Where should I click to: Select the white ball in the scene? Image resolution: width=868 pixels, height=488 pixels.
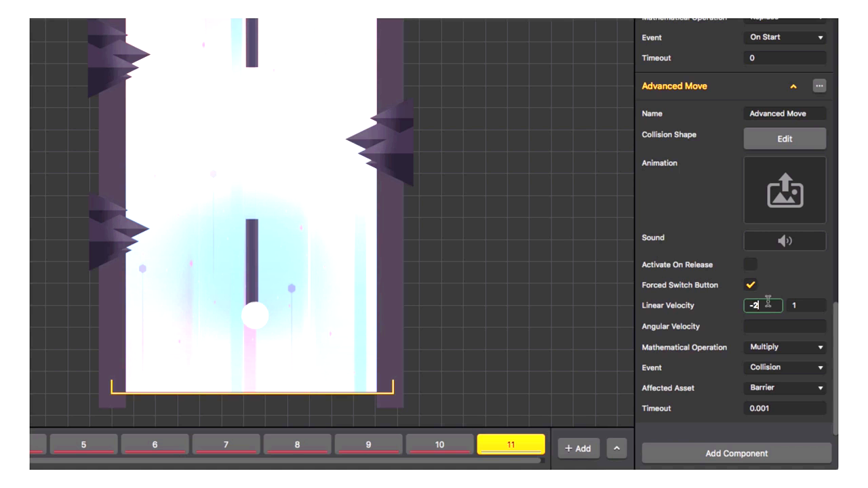255,316
